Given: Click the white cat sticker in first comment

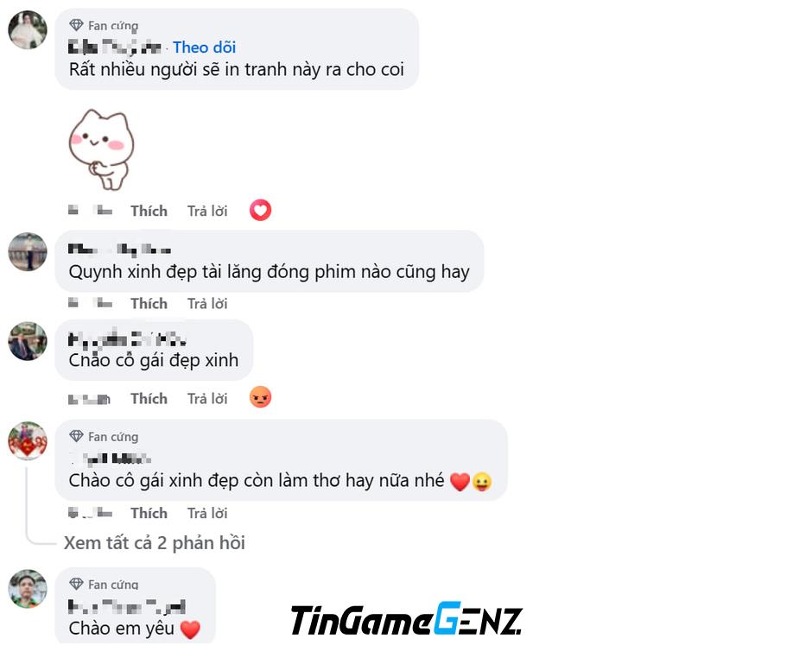Looking at the screenshot, I should pos(101,149).
